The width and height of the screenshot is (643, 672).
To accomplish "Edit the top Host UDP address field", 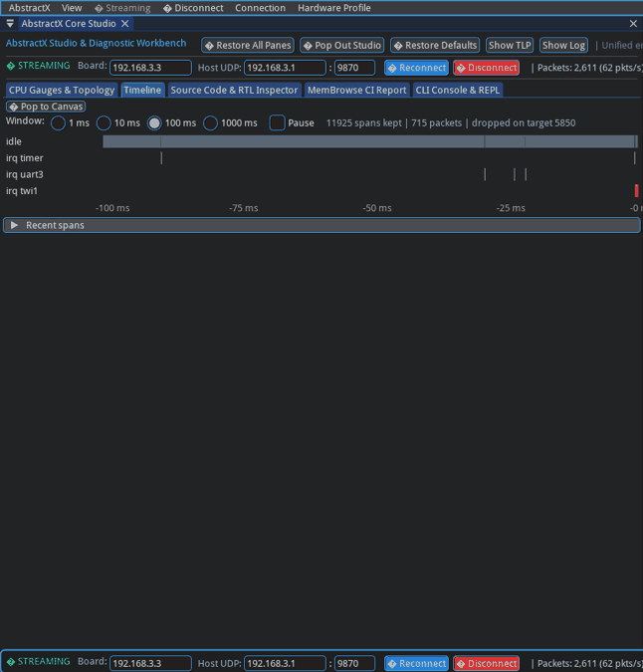I will 285,68.
